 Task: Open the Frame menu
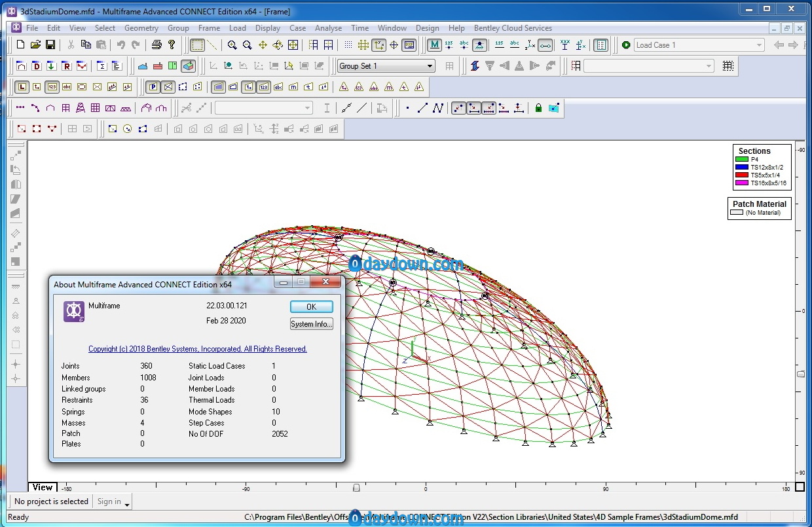pyautogui.click(x=209, y=28)
